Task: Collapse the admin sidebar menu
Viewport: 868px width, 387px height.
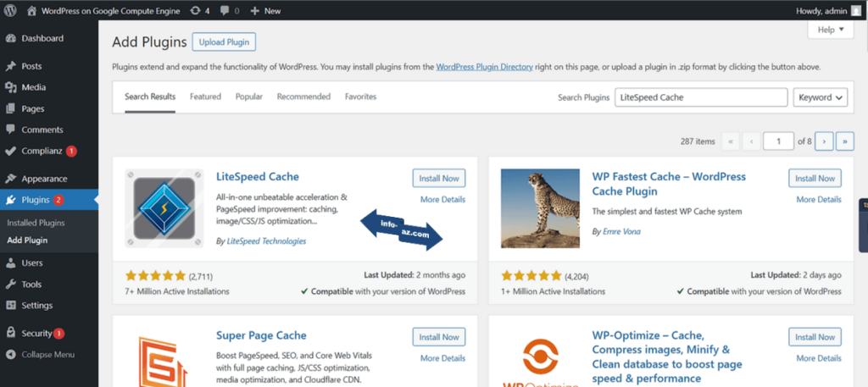Action: pyautogui.click(x=47, y=354)
